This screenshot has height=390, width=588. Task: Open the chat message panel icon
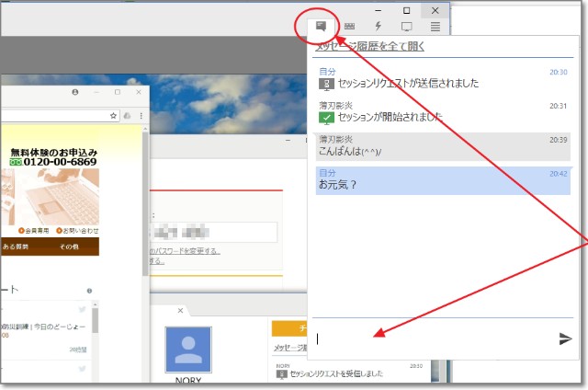(x=322, y=27)
